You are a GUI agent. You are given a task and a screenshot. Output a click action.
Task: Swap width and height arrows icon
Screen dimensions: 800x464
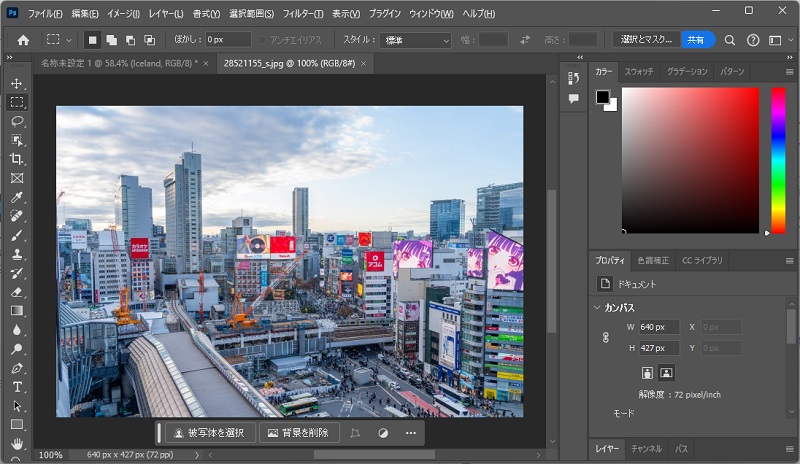tap(524, 40)
